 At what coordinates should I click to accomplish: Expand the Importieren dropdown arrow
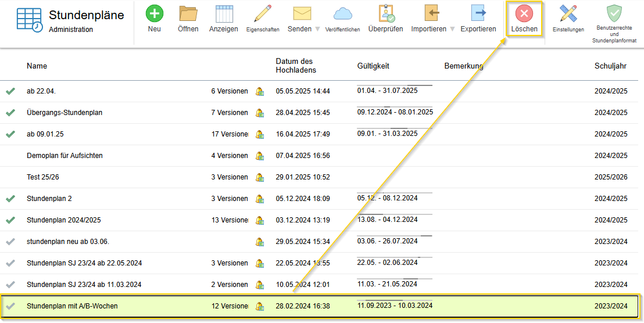[x=452, y=30]
